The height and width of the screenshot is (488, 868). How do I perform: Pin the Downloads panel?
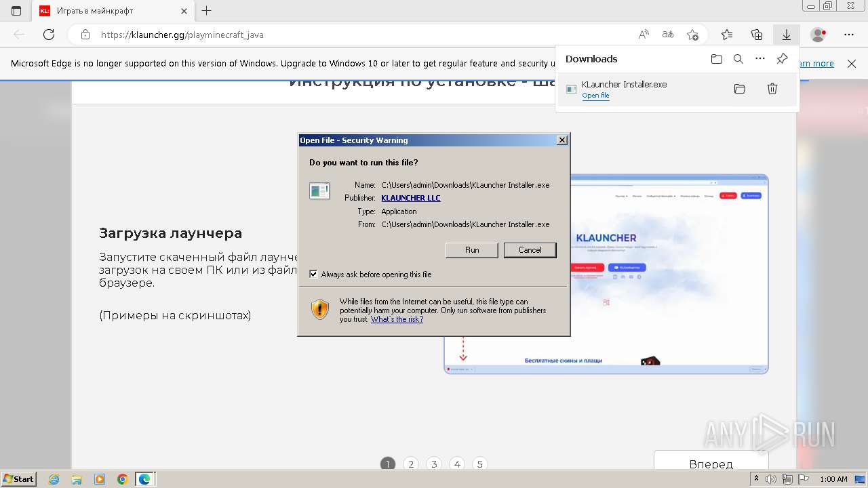coord(782,59)
